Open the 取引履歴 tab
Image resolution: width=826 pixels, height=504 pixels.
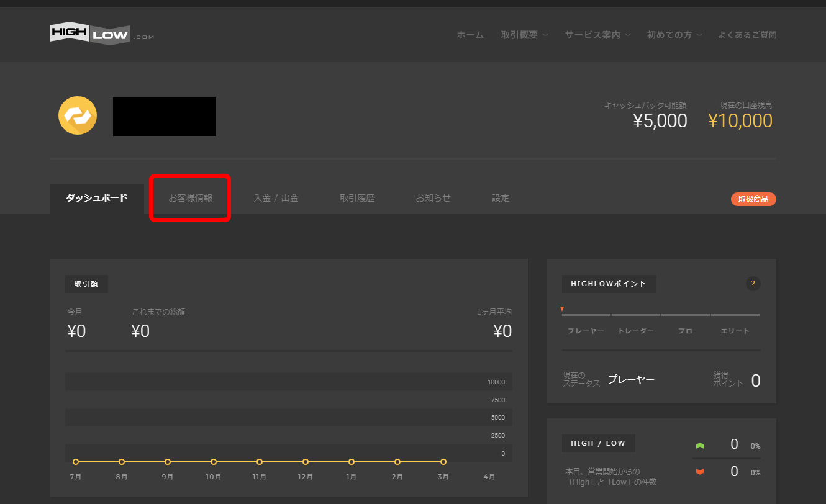pyautogui.click(x=357, y=199)
